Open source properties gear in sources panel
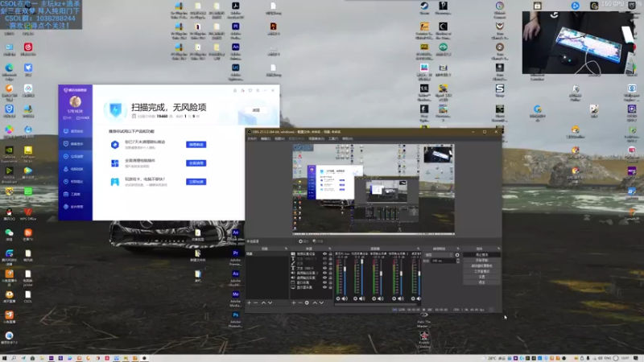The width and height of the screenshot is (644, 362). click(307, 302)
